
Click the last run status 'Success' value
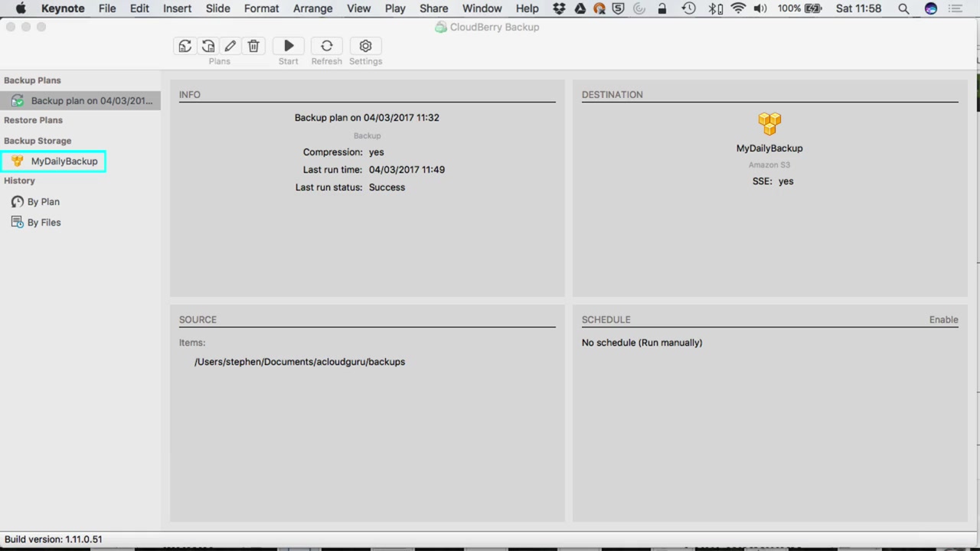[387, 187]
